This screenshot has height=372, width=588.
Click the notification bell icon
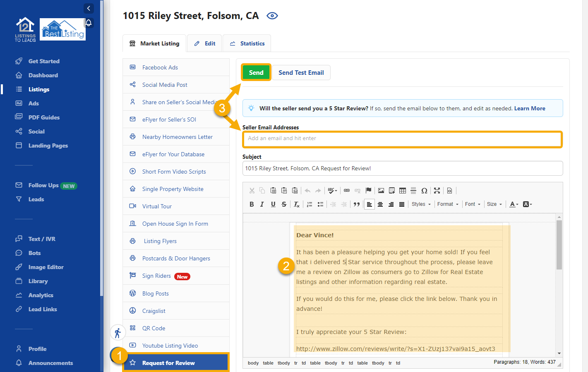[x=89, y=23]
